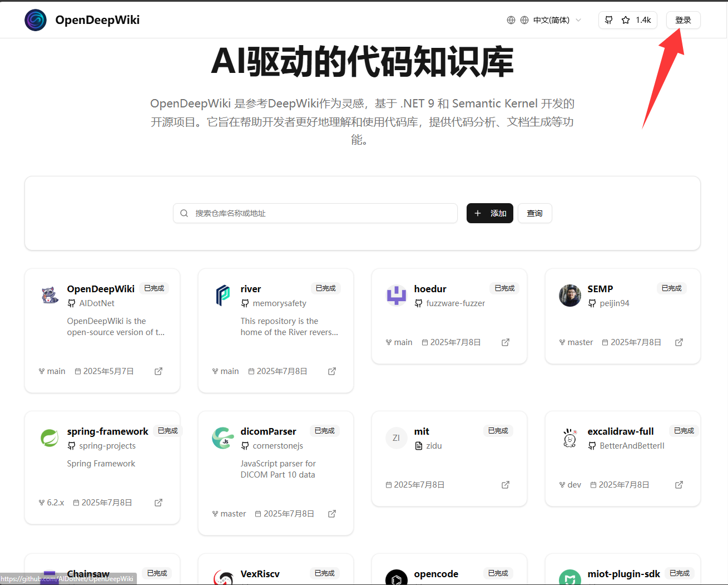Click the GitHub icon next to AIDotNet

coord(71,303)
